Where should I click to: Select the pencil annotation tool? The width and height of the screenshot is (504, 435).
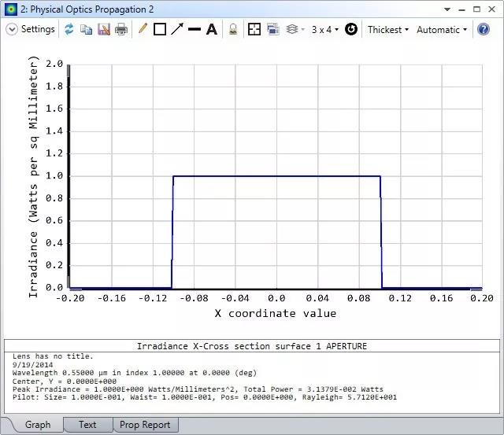143,29
